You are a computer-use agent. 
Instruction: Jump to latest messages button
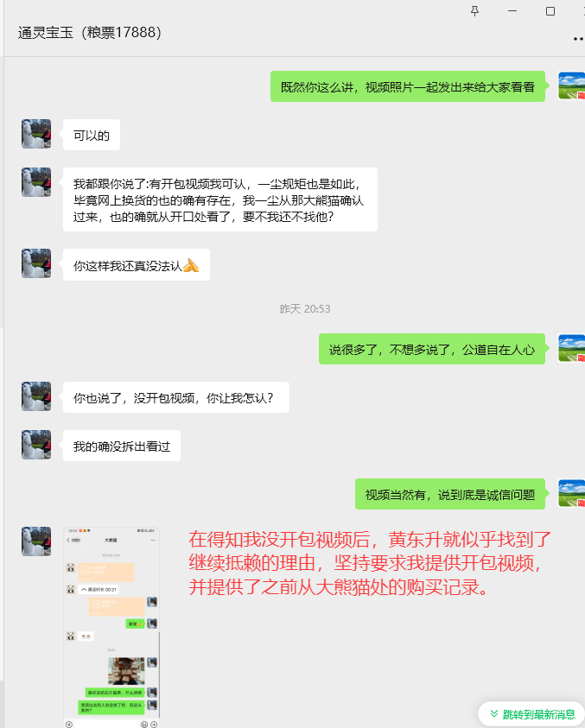coord(533,714)
